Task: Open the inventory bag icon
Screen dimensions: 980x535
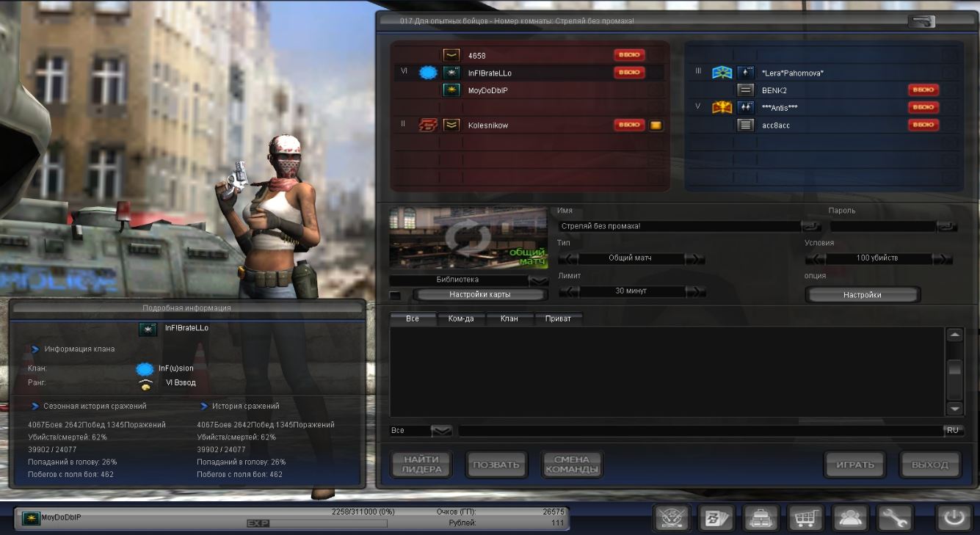Action: coord(761,518)
